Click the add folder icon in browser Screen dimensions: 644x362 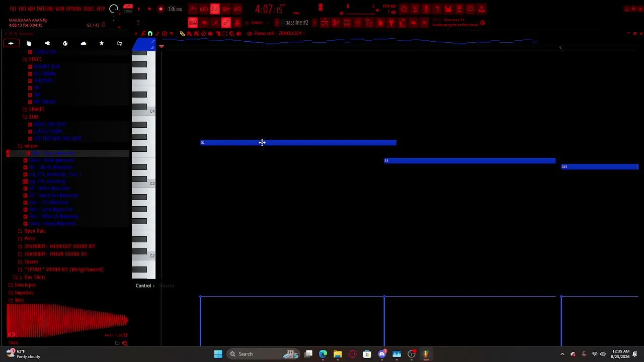click(119, 43)
